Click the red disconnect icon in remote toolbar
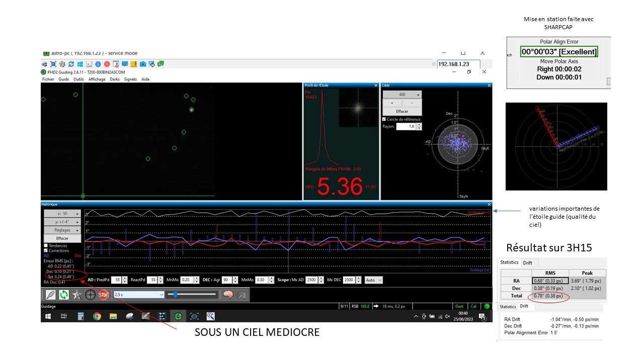Screen dimensions: 644x362 pos(107,64)
